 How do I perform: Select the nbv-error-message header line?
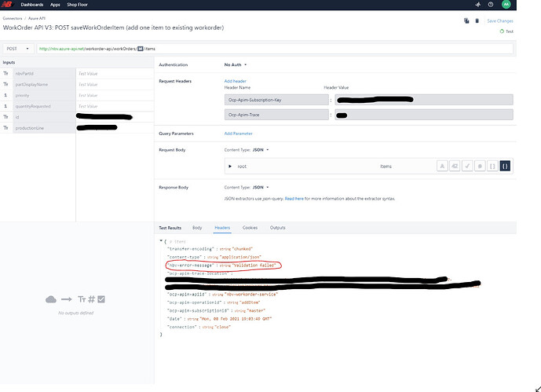point(221,266)
